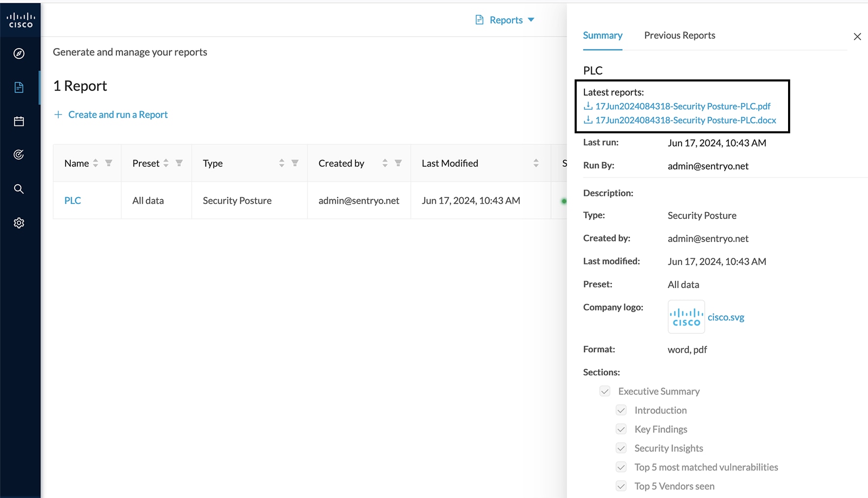
Task: Click the Cisco logo at top left
Action: click(x=20, y=19)
